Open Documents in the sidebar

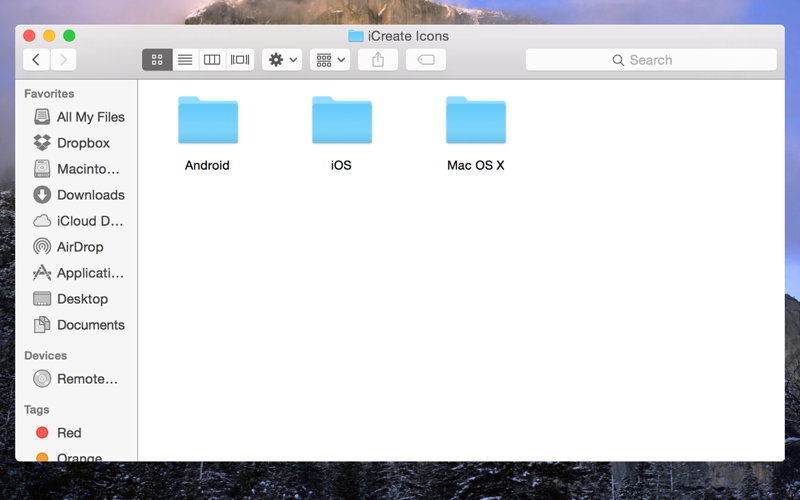click(x=79, y=325)
